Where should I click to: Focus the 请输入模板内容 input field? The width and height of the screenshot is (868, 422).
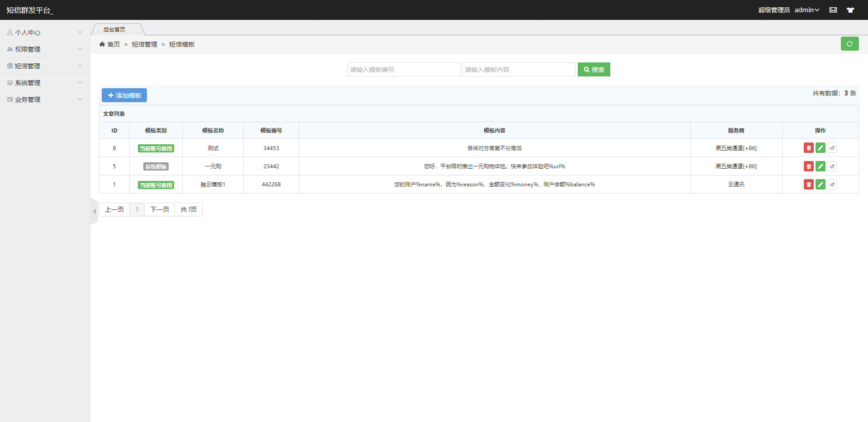[x=519, y=70]
